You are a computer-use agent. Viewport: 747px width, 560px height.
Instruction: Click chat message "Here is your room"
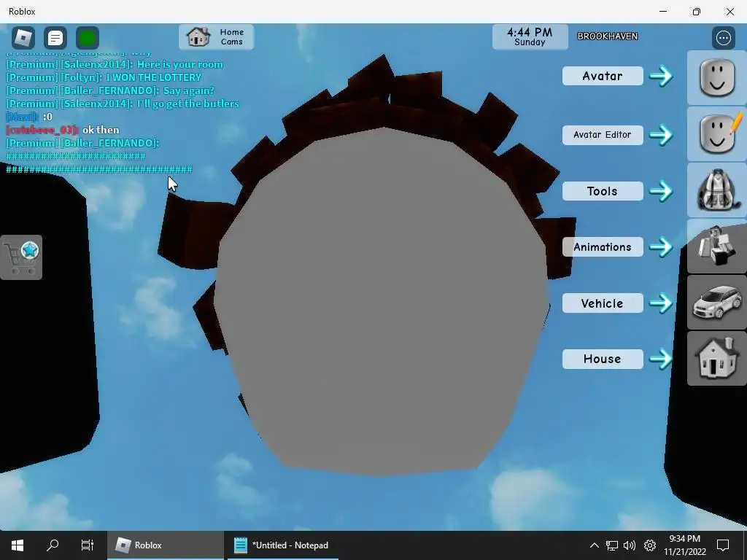pos(179,64)
